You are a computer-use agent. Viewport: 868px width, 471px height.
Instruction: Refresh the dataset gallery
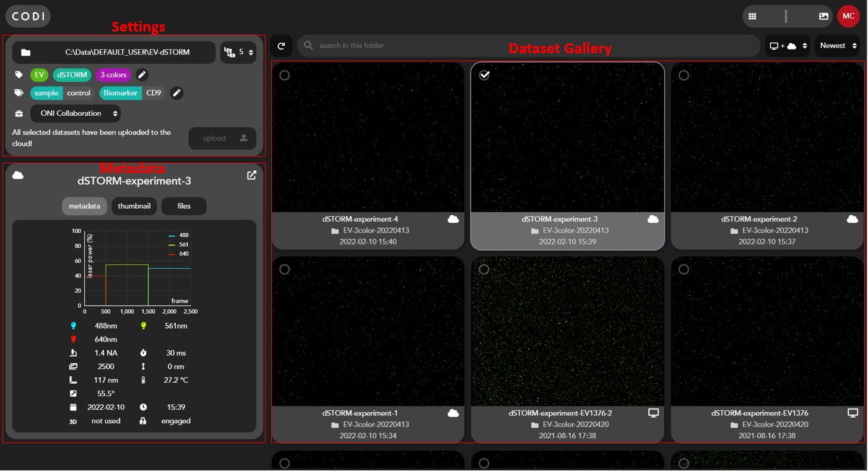[x=281, y=46]
